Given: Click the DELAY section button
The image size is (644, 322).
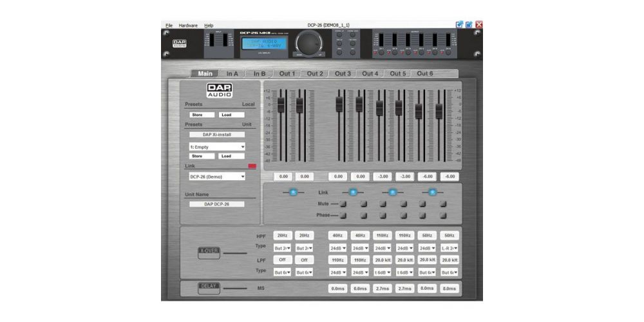Looking at the screenshot, I should 209,289.
